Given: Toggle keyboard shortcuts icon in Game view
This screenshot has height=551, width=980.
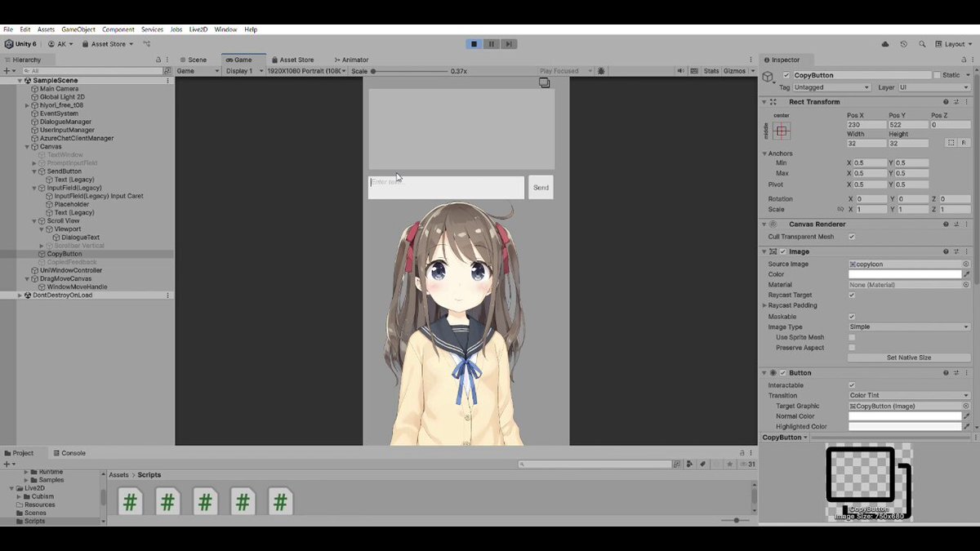Looking at the screenshot, I should click(x=694, y=71).
